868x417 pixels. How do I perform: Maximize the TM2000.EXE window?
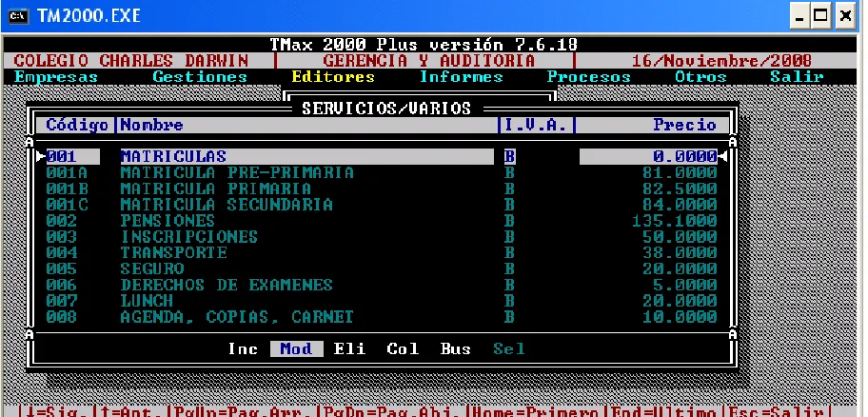821,16
